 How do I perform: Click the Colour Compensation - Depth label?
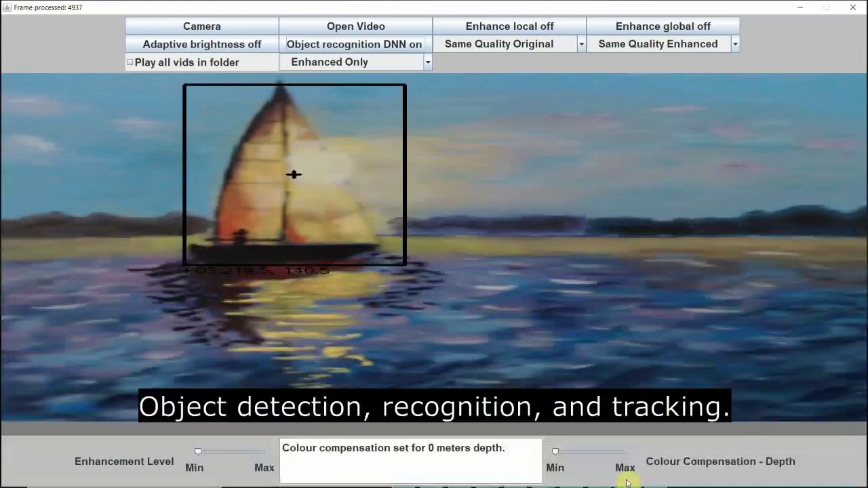[x=720, y=462]
